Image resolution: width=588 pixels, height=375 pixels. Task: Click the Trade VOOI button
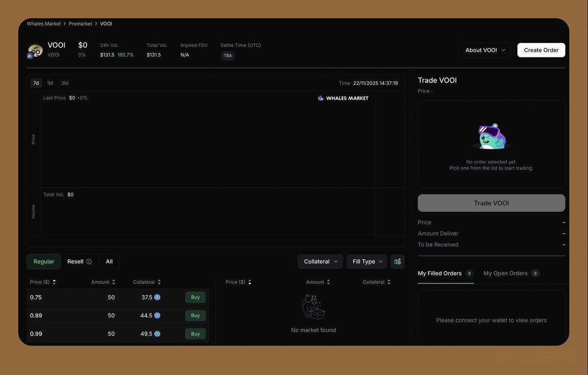tap(491, 203)
